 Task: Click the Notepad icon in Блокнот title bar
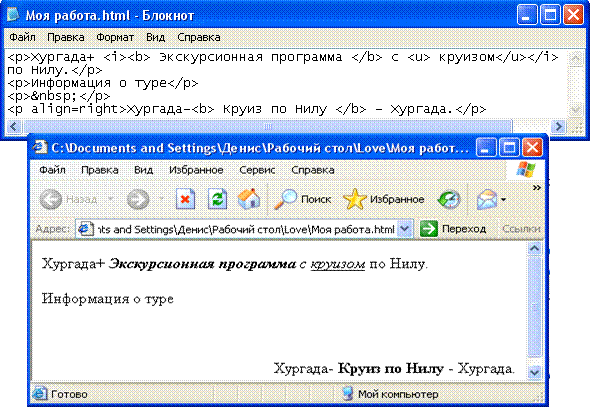14,15
